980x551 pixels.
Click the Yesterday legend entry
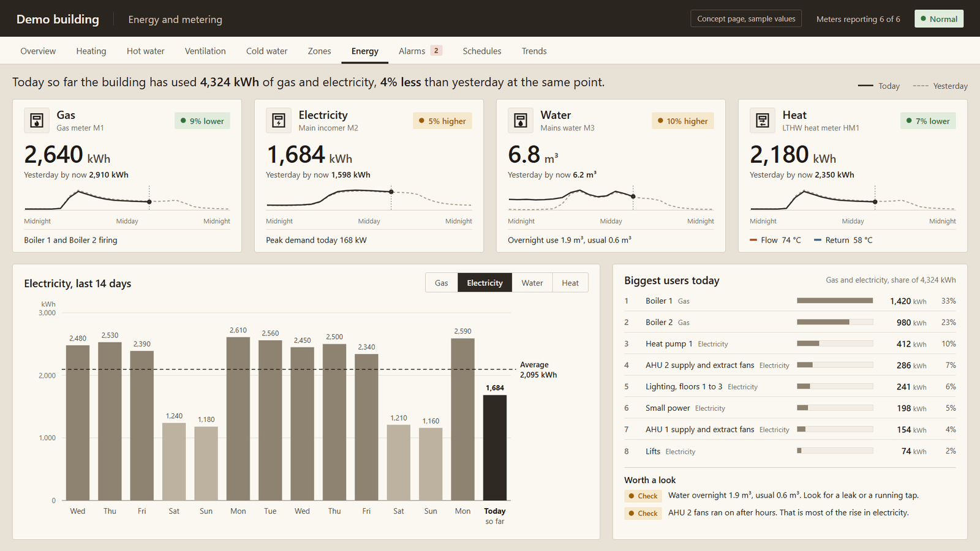pyautogui.click(x=940, y=86)
